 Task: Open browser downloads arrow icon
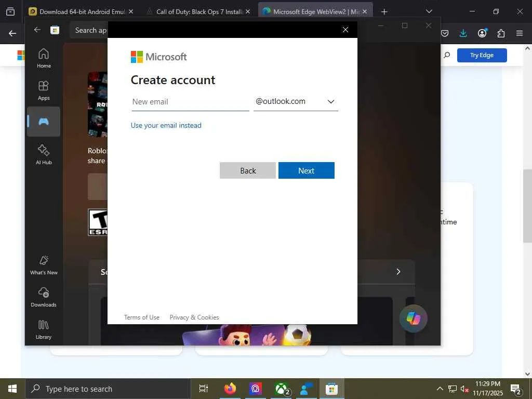pos(463,33)
